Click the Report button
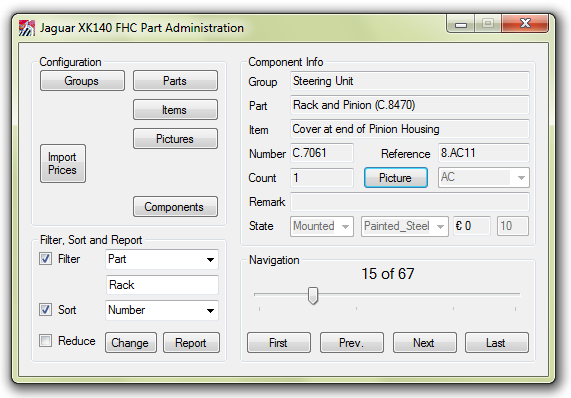This screenshot has width=571, height=398. tap(191, 342)
